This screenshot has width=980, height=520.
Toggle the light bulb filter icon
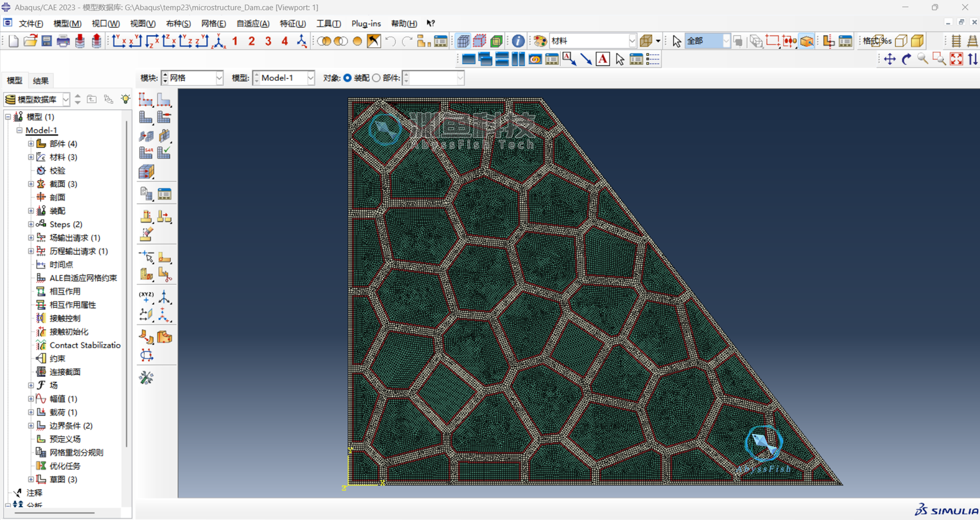[x=125, y=99]
